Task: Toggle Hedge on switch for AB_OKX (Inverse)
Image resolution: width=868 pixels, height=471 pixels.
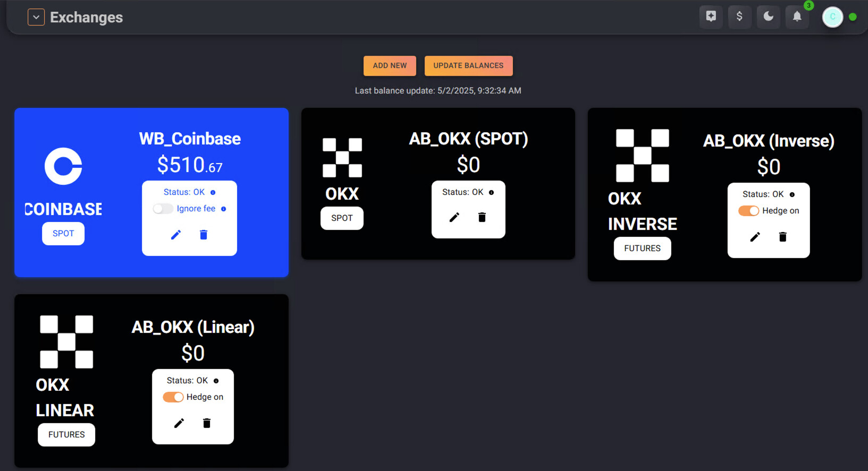Action: pos(749,211)
